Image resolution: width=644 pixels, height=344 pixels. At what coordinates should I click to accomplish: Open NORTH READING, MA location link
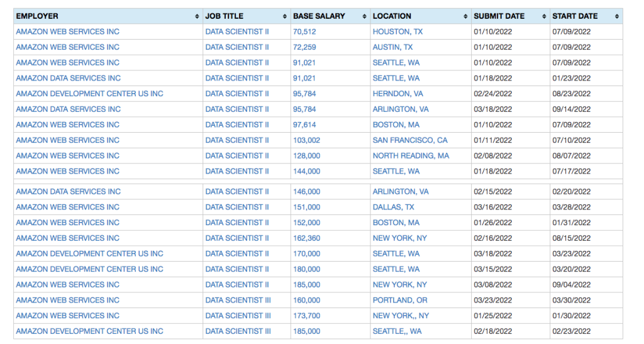click(x=411, y=156)
